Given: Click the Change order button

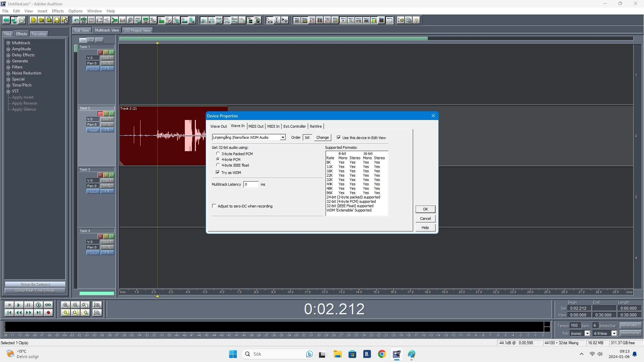Looking at the screenshot, I should tap(322, 137).
